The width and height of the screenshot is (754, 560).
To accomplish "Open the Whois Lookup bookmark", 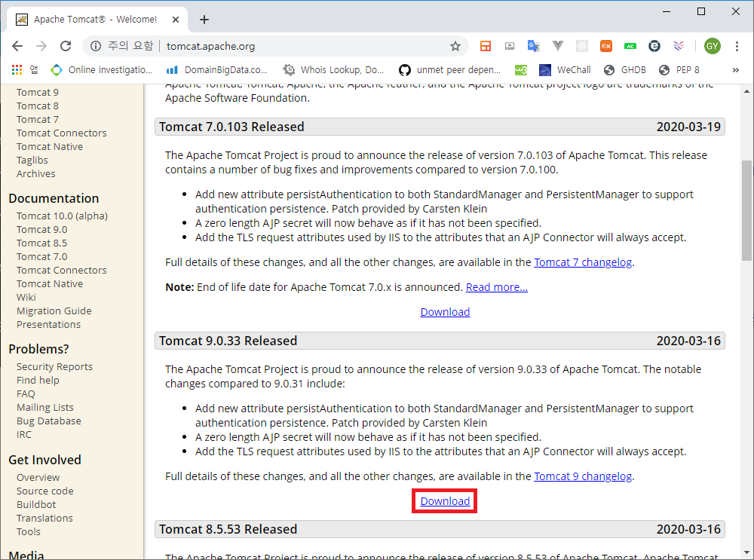I will (x=333, y=70).
